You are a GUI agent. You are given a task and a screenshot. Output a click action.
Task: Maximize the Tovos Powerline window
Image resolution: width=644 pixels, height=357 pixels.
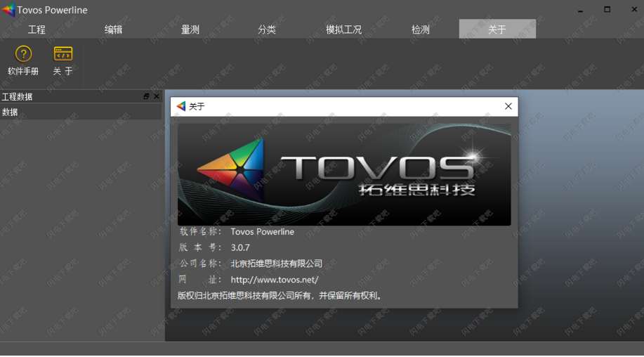point(607,9)
